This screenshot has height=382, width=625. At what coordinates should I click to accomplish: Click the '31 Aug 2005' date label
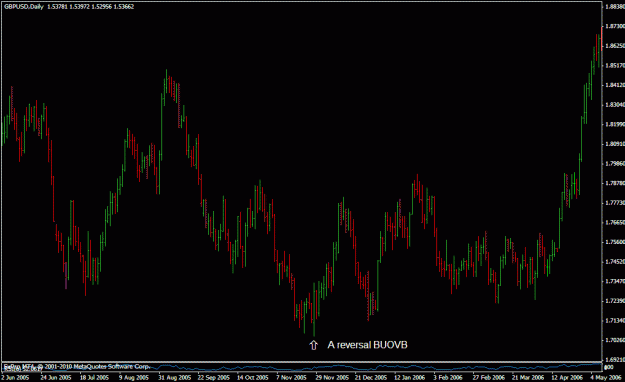[x=174, y=377]
